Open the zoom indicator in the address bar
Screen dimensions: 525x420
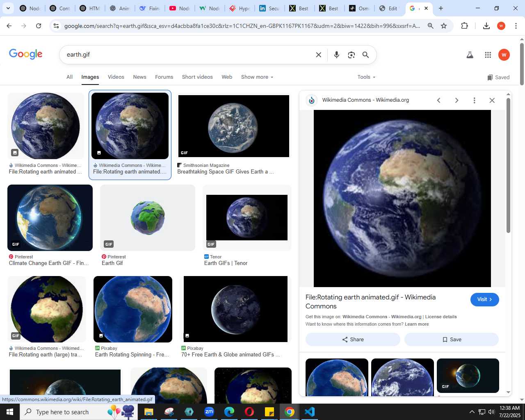430,26
